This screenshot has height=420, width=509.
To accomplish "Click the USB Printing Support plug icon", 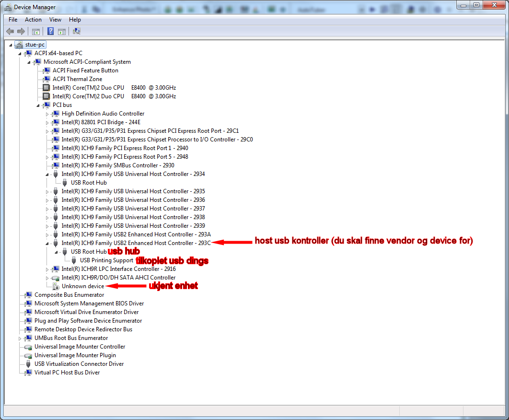I will click(74, 260).
